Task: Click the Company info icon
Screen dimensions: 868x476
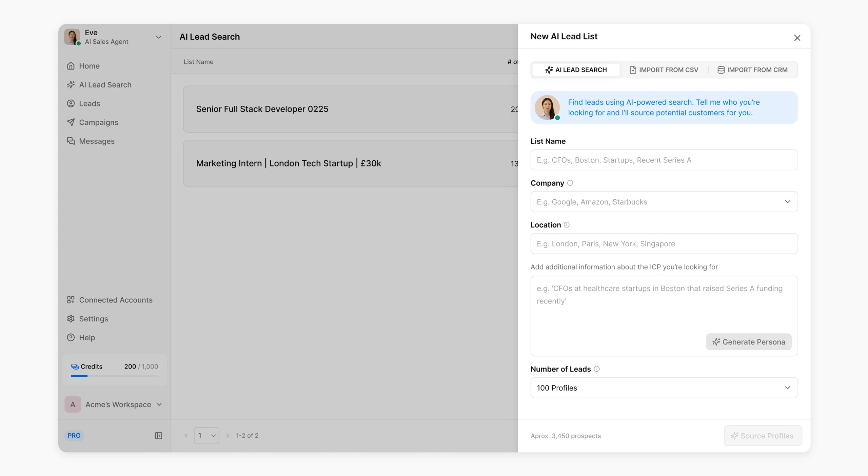Action: tap(570, 183)
